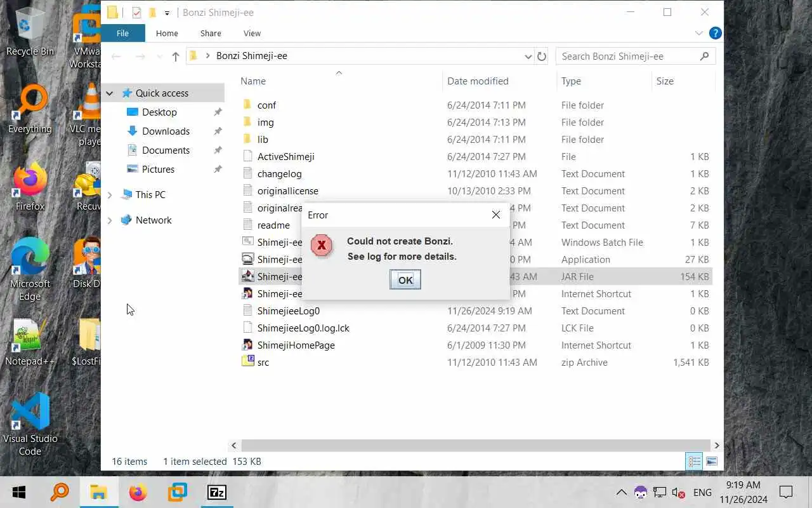Image resolution: width=812 pixels, height=508 pixels.
Task: Select the ShimejiHomePage internet shortcut
Action: pyautogui.click(x=296, y=345)
